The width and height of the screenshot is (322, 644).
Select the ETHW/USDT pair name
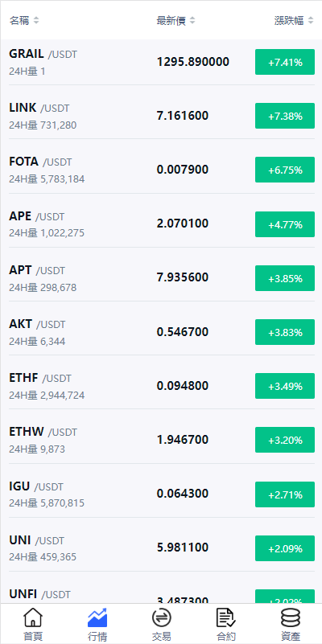click(x=43, y=432)
